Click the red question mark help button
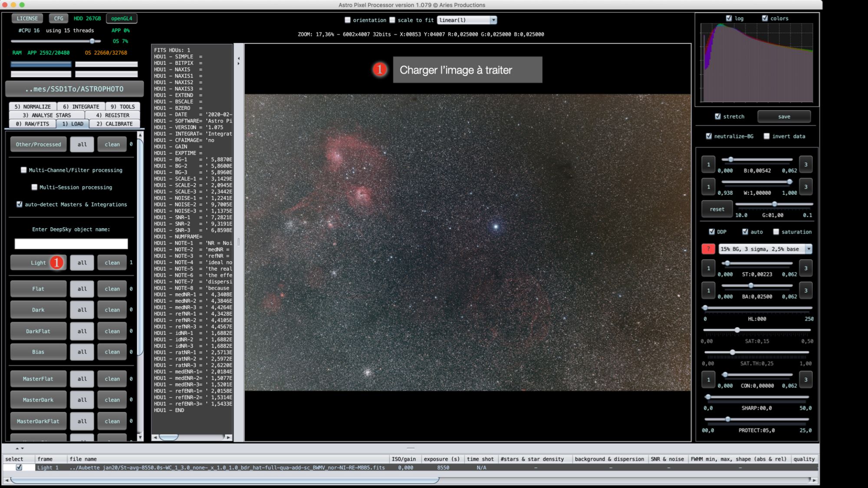The width and height of the screenshot is (868, 488). point(708,249)
